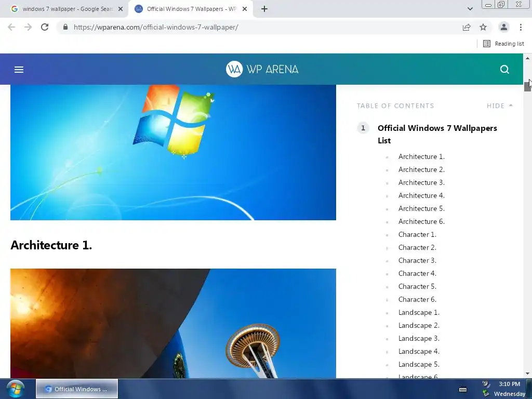Click the page scrollbar up arrow

528,58
